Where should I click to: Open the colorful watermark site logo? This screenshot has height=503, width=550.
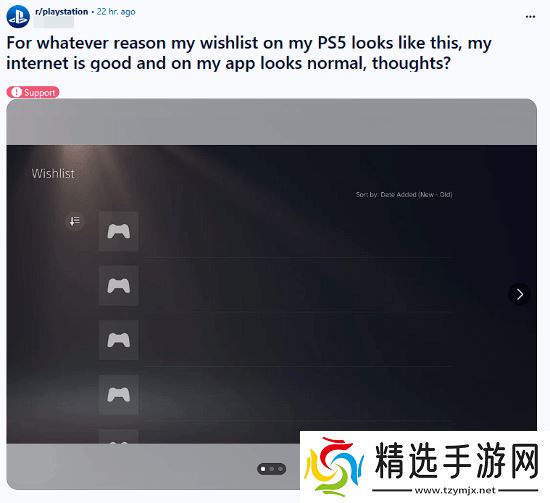333,467
